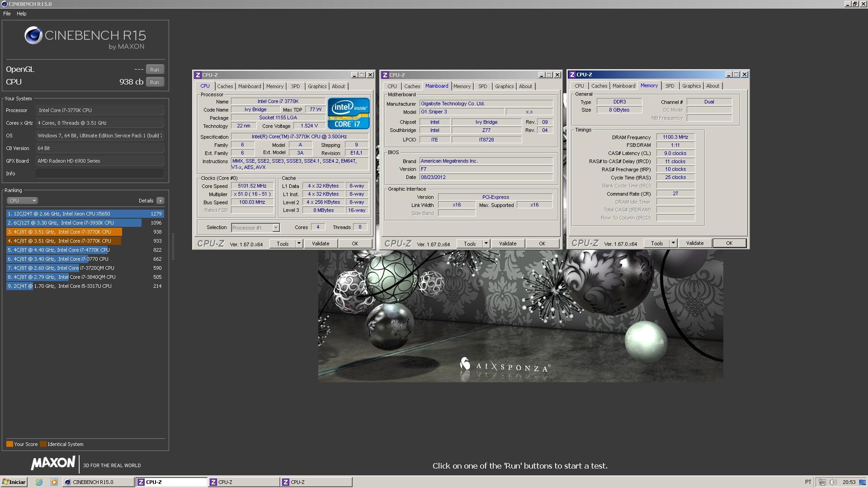Click the Identical System brown legend swatch
Viewport: 868px width, 488px height.
(x=43, y=444)
